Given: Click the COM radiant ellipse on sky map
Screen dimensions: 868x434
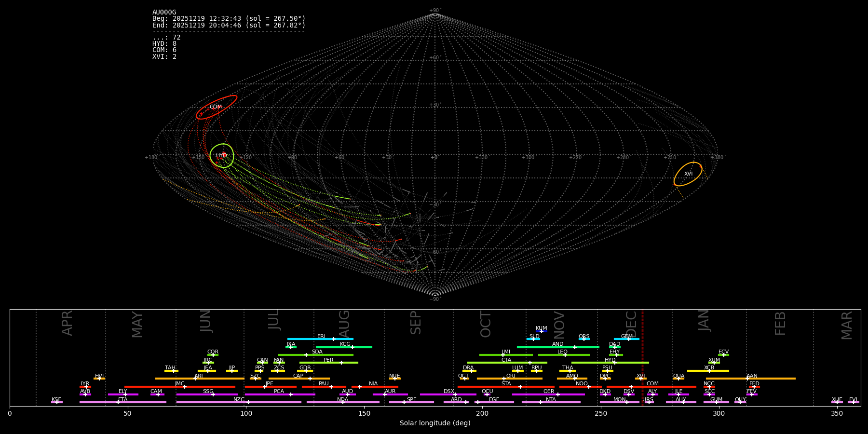Looking at the screenshot, I should (x=217, y=107).
